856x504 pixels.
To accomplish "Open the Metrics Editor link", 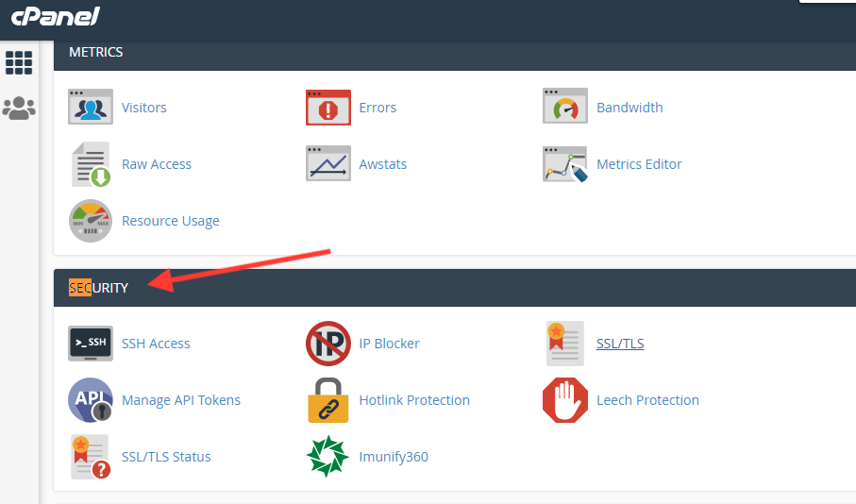I will coord(639,164).
